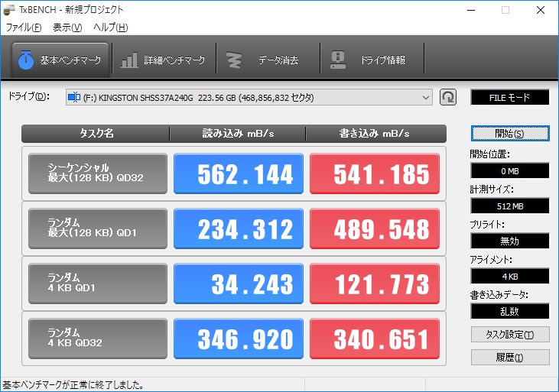Switch to 詳細ベンチマーク tab
The height and width of the screenshot is (392, 559).
coord(164,60)
